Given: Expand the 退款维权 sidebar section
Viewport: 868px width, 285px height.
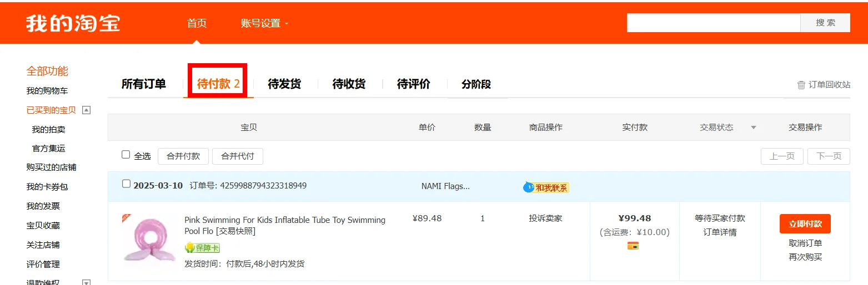Looking at the screenshot, I should pos(86,282).
